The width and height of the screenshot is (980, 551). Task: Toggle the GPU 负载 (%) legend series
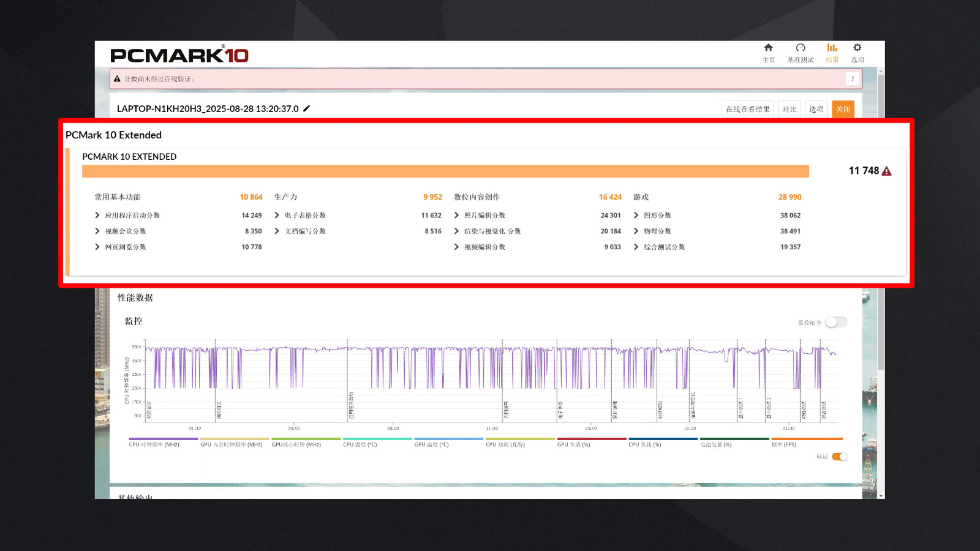click(592, 443)
